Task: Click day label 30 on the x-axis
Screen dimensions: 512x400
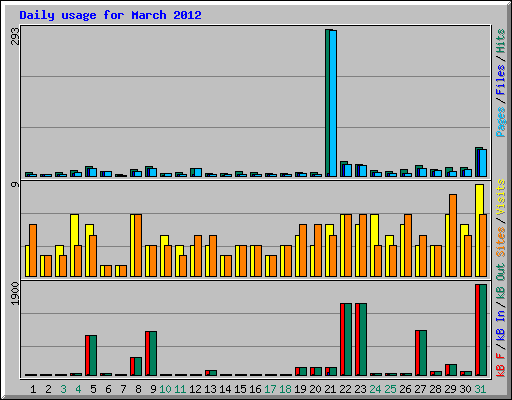Action: tap(465, 389)
